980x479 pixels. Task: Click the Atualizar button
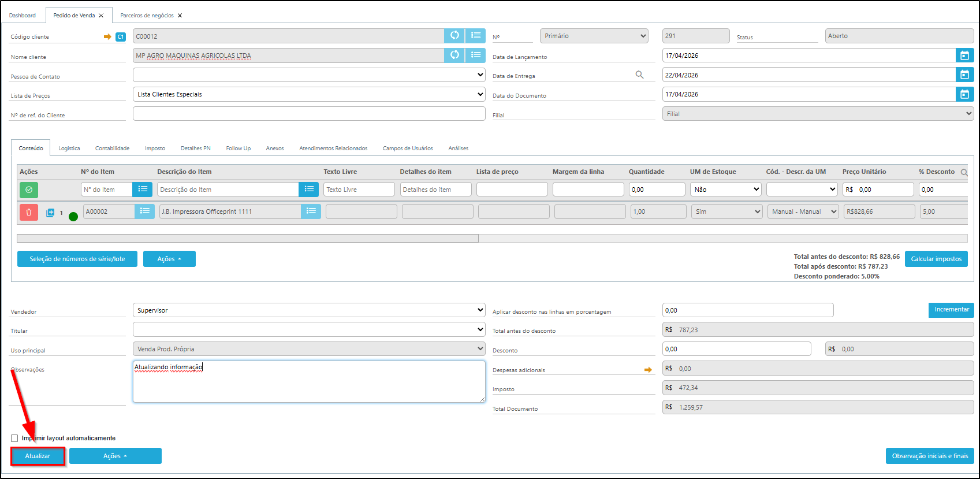coord(38,456)
